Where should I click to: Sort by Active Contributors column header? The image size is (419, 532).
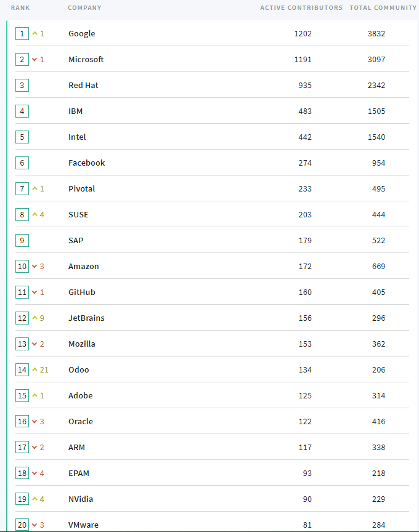coord(301,7)
